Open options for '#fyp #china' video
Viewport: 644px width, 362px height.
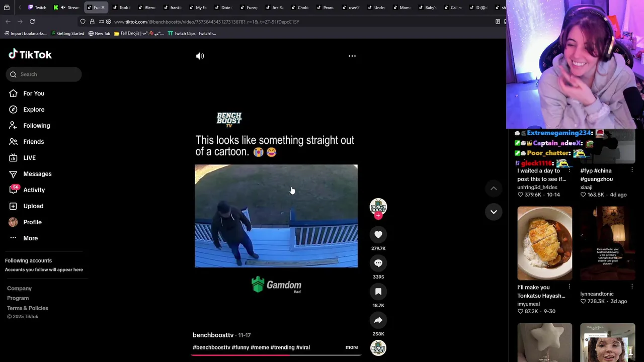click(x=632, y=170)
